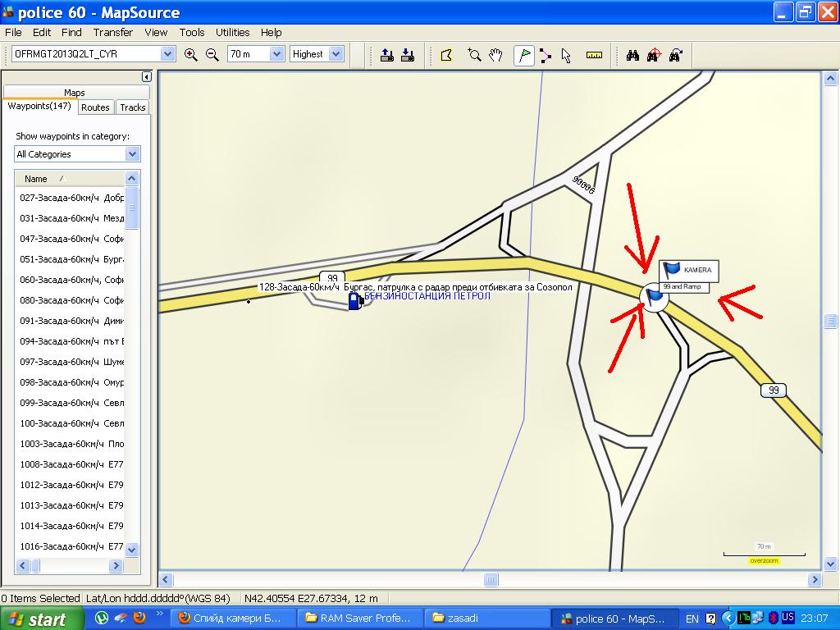The image size is (840, 630).
Task: Select the Hand pan tool
Action: tap(495, 55)
